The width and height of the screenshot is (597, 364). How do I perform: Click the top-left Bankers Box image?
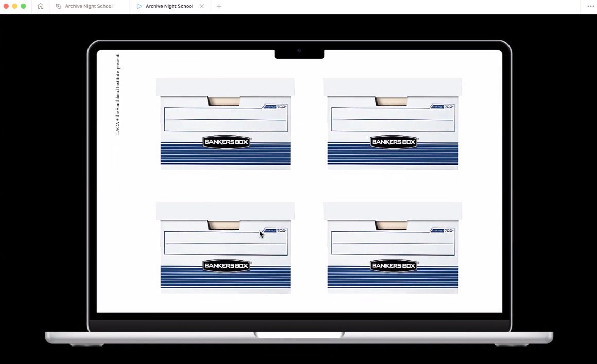pos(225,123)
